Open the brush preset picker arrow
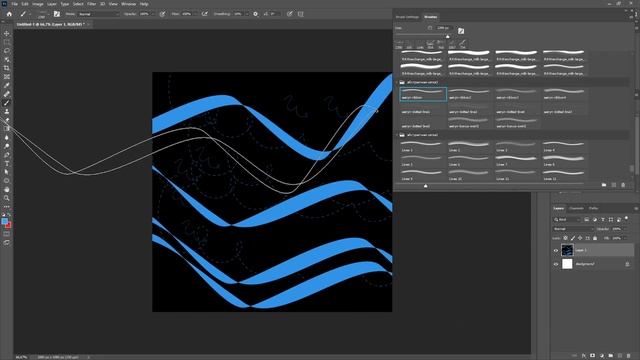This screenshot has height=360, width=640. pyautogui.click(x=48, y=14)
